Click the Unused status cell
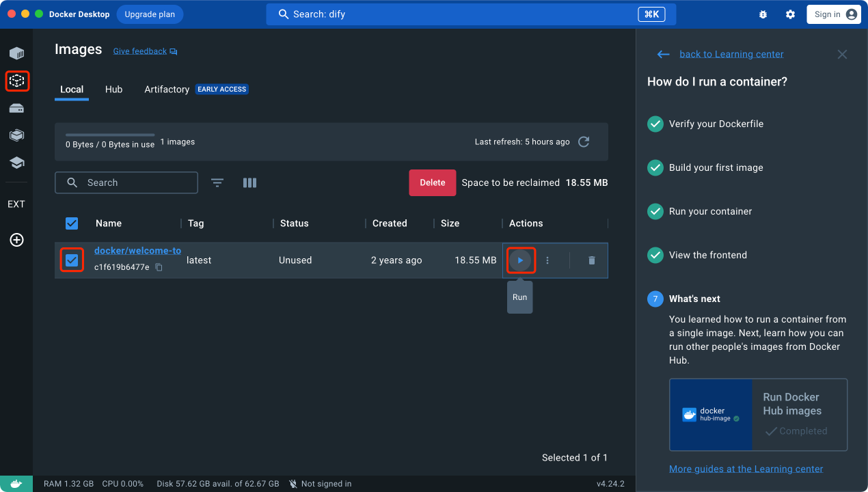The height and width of the screenshot is (492, 868). click(295, 260)
